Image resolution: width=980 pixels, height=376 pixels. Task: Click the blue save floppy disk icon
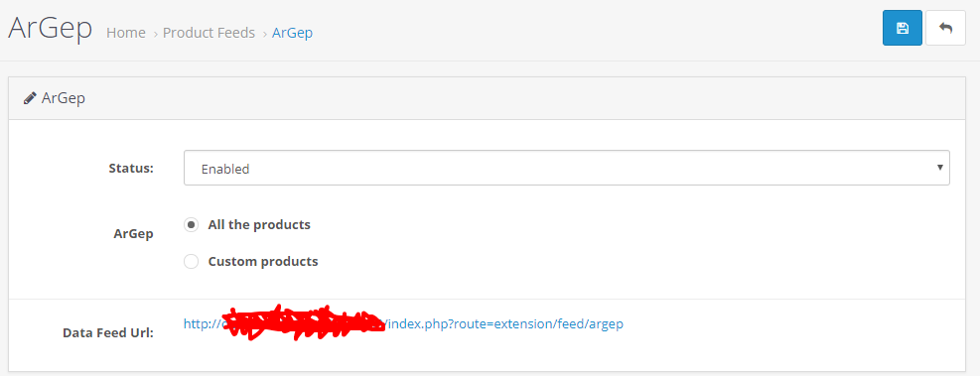pos(902,28)
